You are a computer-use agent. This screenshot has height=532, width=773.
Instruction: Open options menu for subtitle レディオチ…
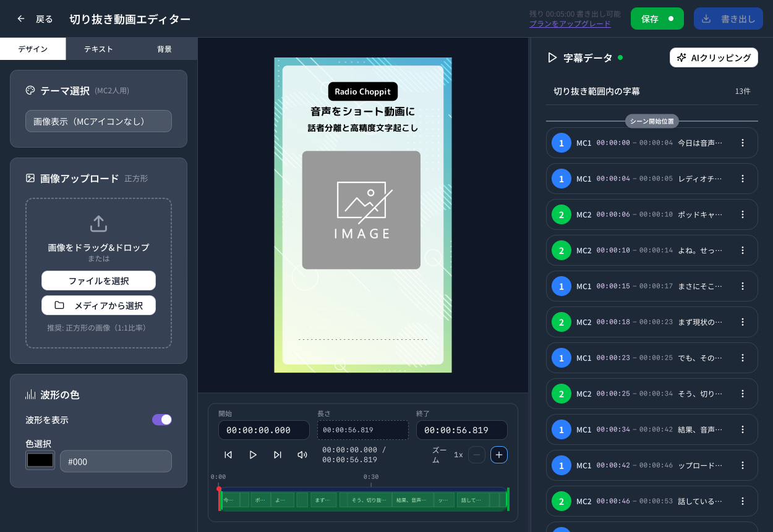click(x=743, y=179)
